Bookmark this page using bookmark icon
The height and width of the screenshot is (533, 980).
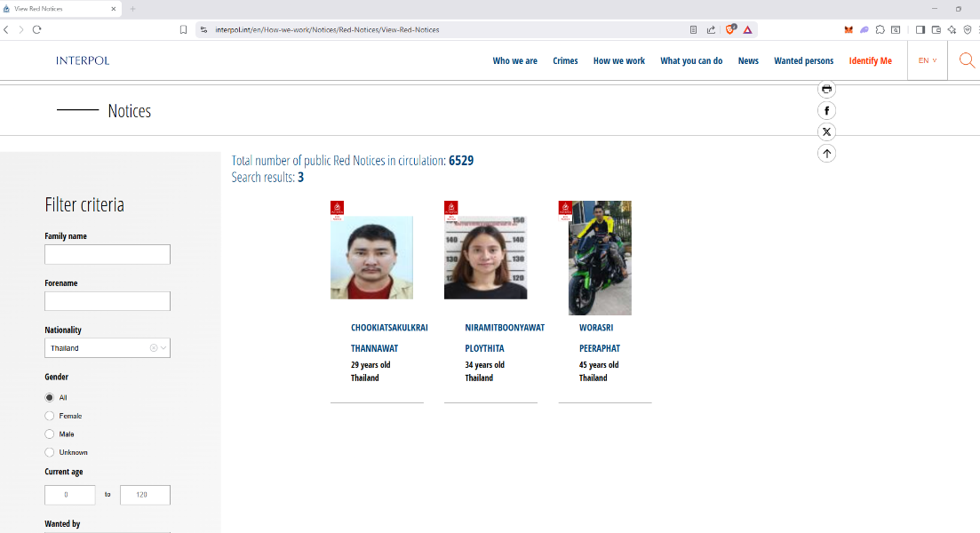point(183,29)
